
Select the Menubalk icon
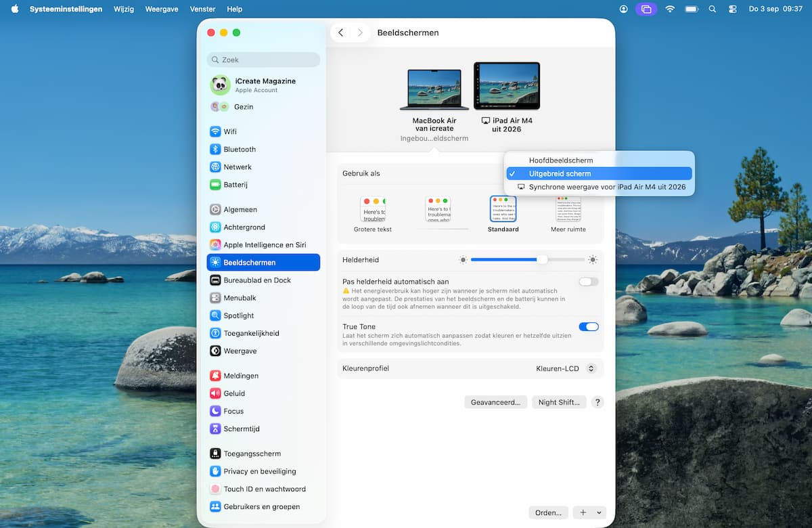[215, 297]
